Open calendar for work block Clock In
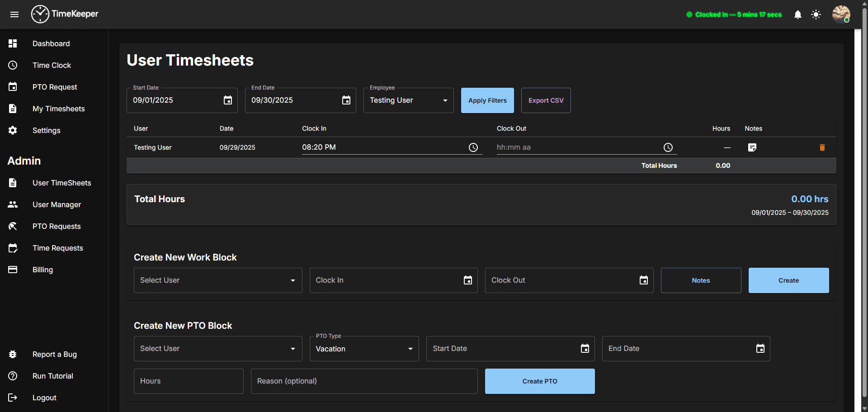The image size is (868, 412). click(468, 280)
